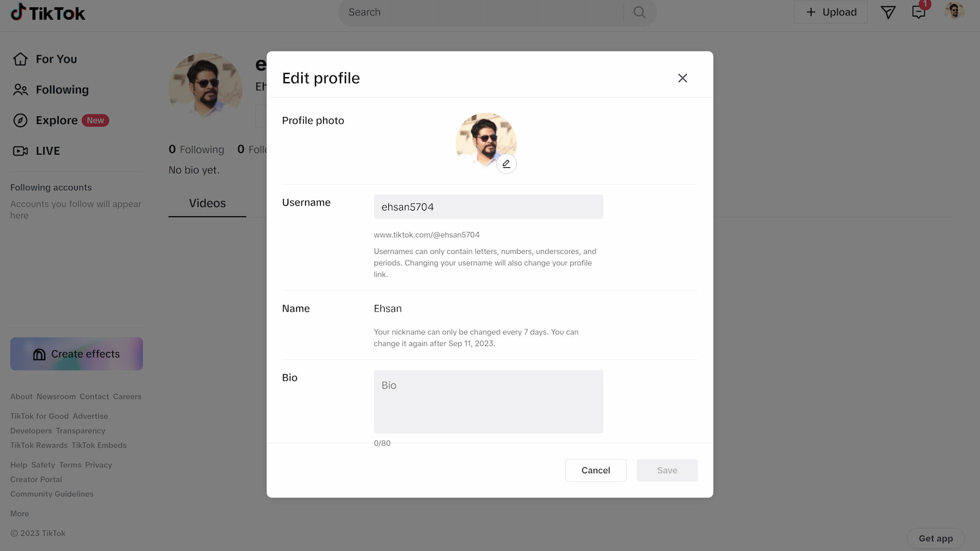Open the Explore page
Image resolution: width=980 pixels, height=551 pixels.
click(x=60, y=121)
